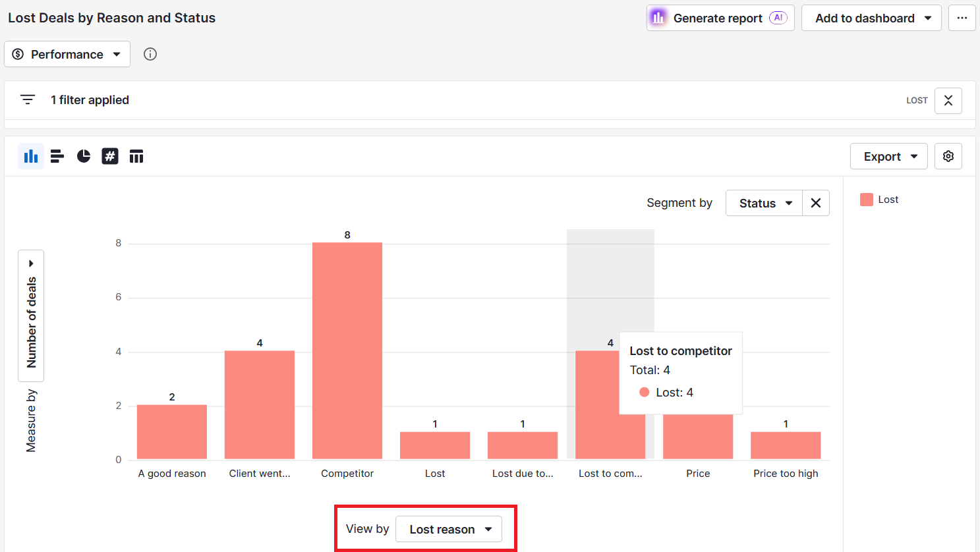Image resolution: width=980 pixels, height=552 pixels.
Task: Click the info icon beside Performance
Action: click(150, 54)
